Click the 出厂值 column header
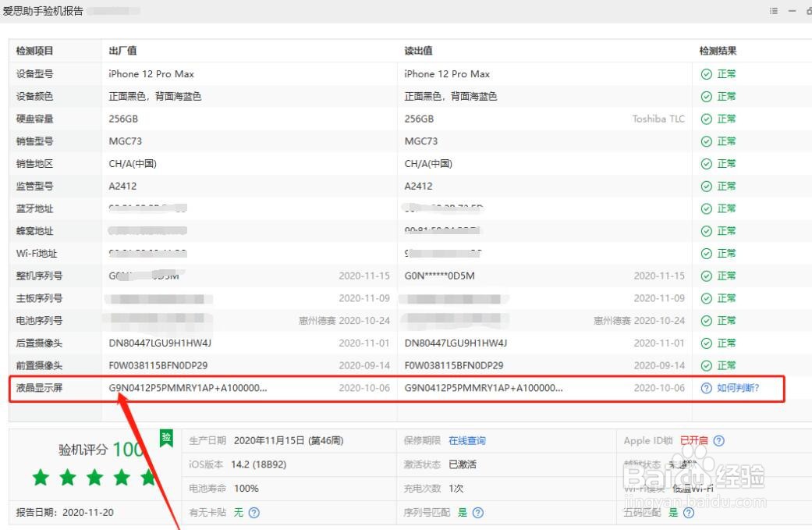Viewport: 812px width, 530px height. tap(122, 51)
